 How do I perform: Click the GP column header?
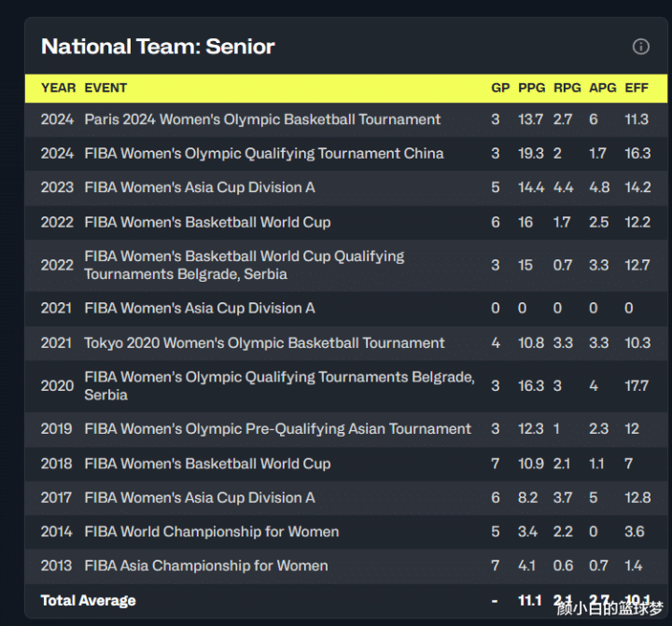(500, 88)
